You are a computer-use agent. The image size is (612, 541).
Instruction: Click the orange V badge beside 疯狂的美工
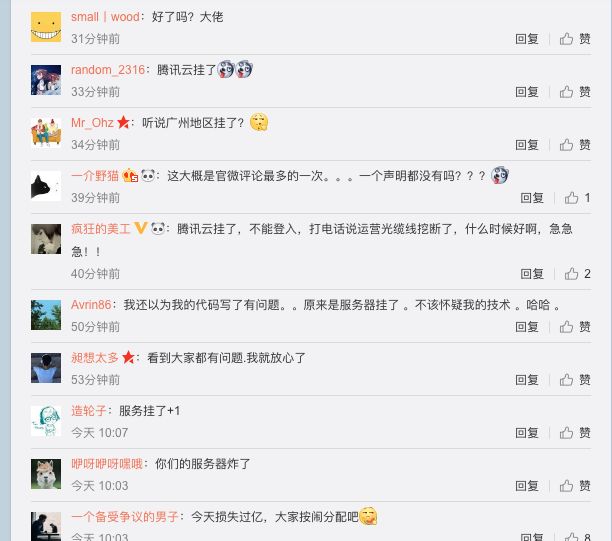point(141,228)
